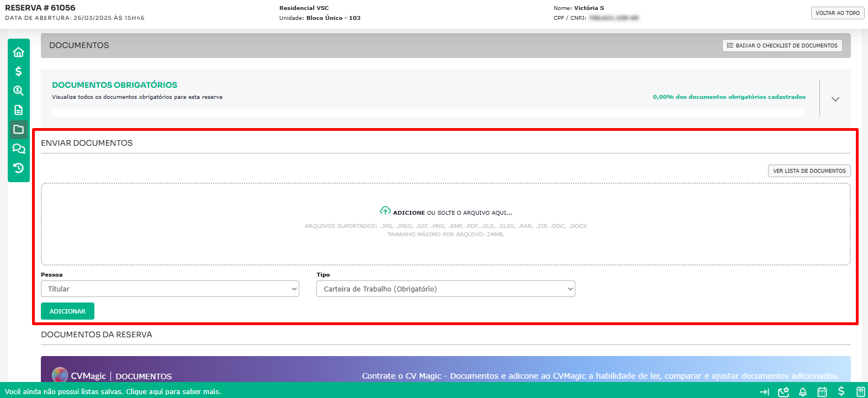Click Voltar ao Topo button
Viewport: 868px width, 398px height.
(x=838, y=13)
